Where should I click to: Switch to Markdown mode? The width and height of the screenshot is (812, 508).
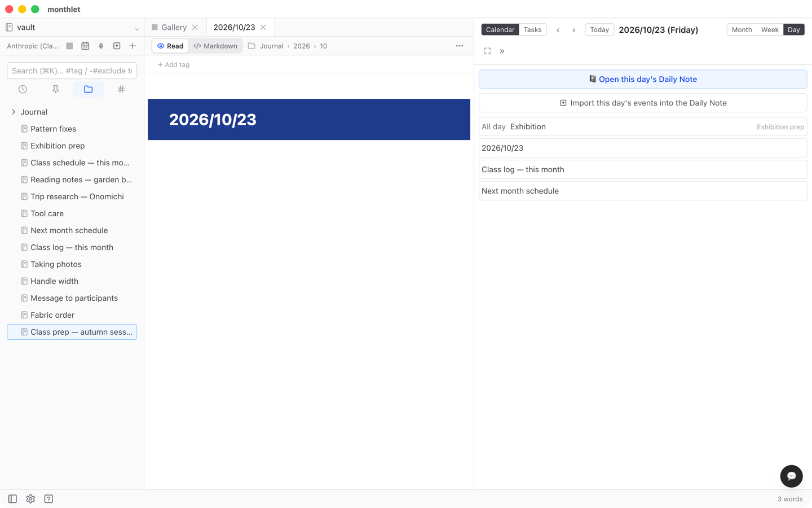click(215, 46)
